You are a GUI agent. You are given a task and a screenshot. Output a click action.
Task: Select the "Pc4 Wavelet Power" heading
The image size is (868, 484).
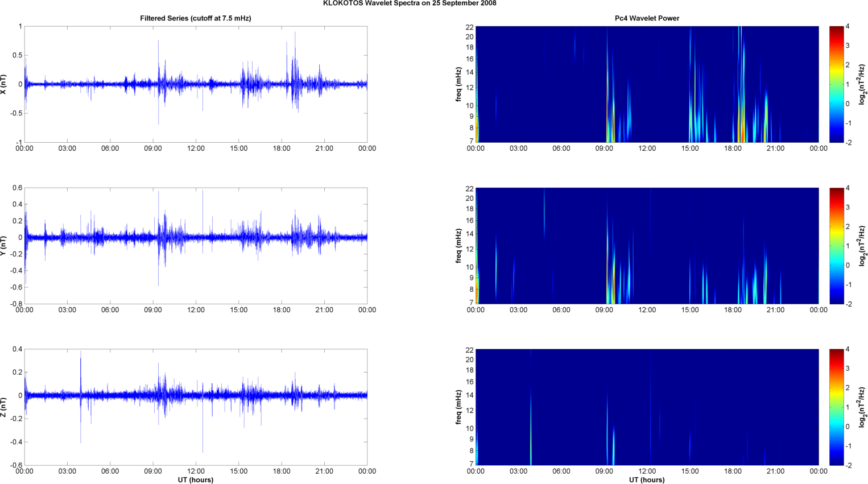click(647, 18)
